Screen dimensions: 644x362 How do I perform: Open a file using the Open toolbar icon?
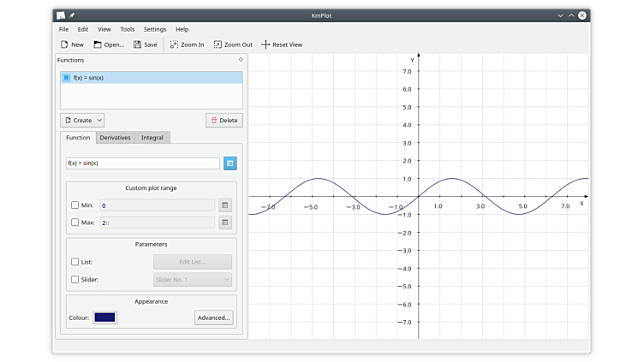pyautogui.click(x=98, y=45)
